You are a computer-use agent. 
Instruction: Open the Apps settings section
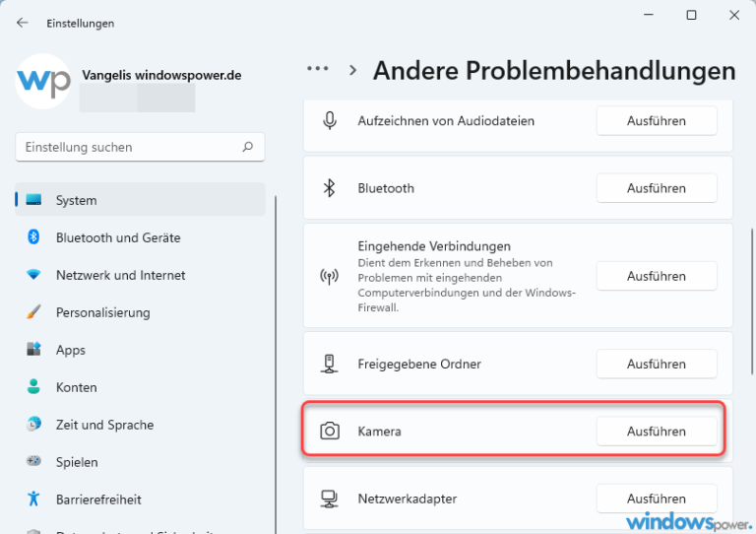click(71, 350)
